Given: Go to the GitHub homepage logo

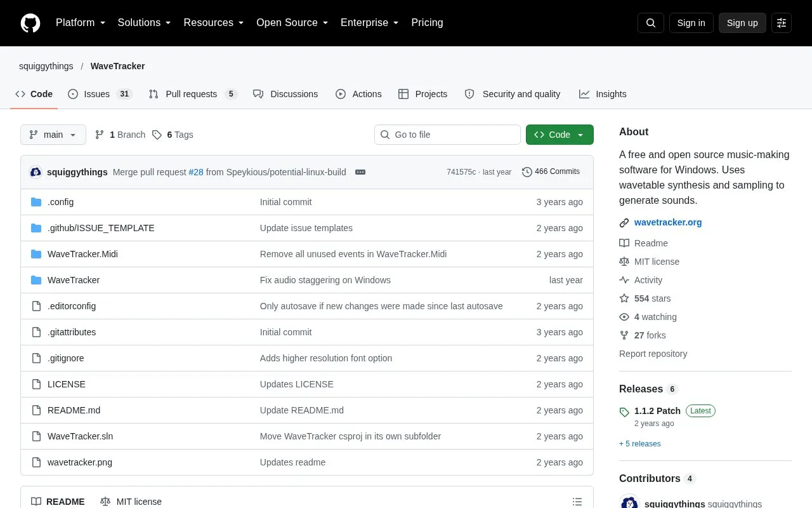Looking at the screenshot, I should (x=30, y=23).
